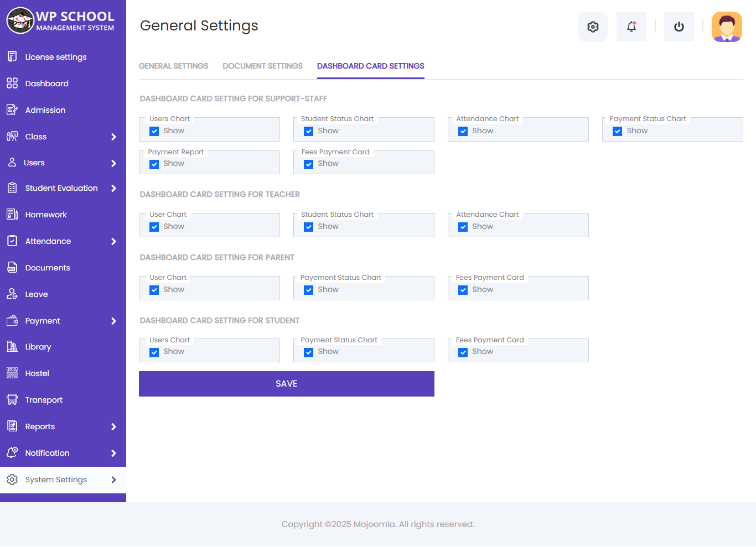Click the License settings sidebar icon

point(12,56)
